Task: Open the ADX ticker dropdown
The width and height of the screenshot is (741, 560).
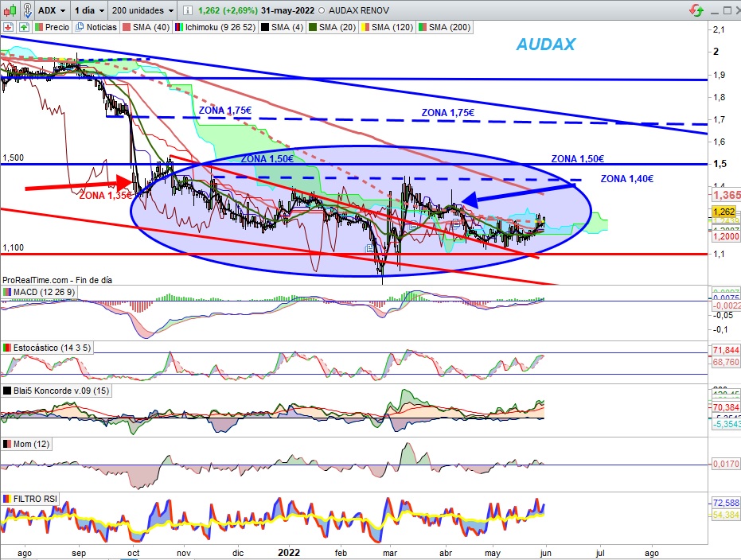Action: 52,10
